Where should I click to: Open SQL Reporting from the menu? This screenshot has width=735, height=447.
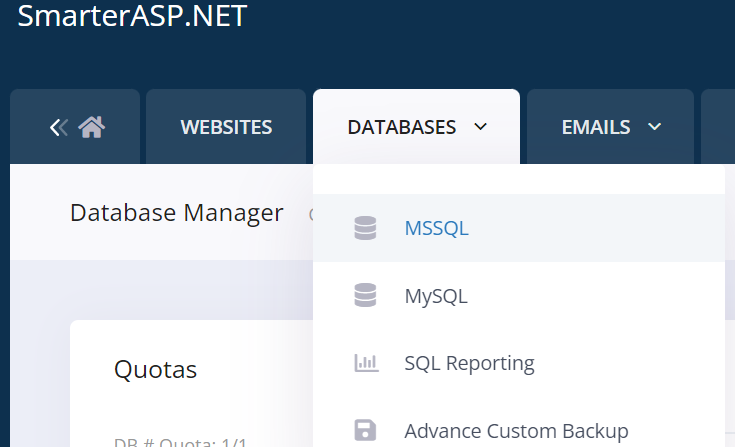(519, 363)
